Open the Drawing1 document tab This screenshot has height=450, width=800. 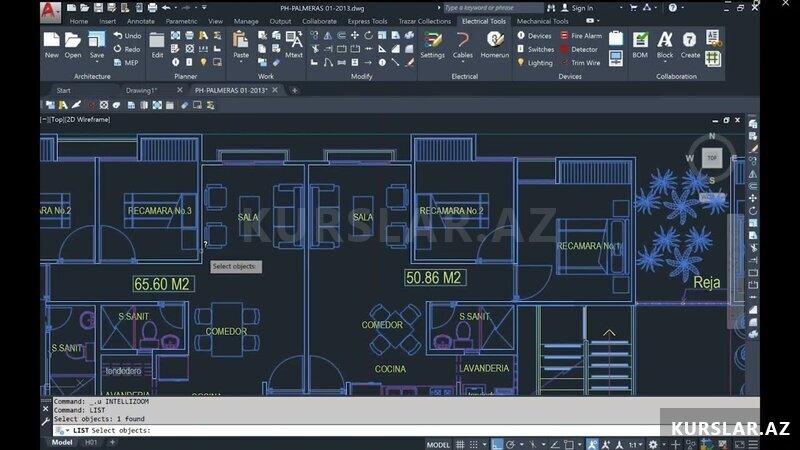[141, 90]
